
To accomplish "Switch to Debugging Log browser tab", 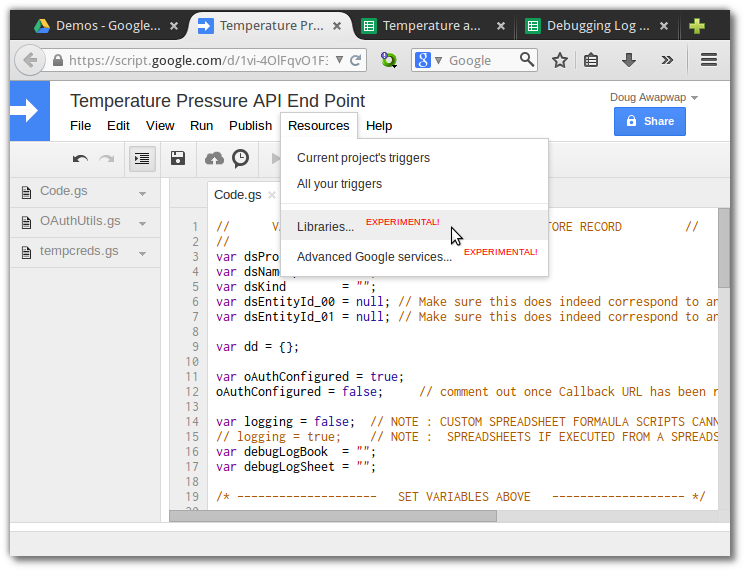I will 598,26.
